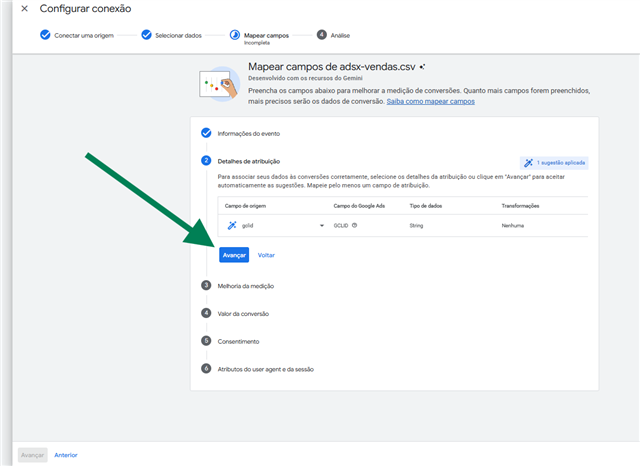
Task: Expand the Melhoria da medição step
Action: 246,286
